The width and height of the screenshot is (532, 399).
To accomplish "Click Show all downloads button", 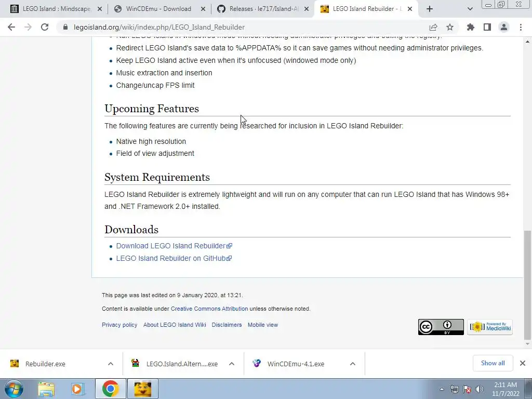I will tap(493, 363).
